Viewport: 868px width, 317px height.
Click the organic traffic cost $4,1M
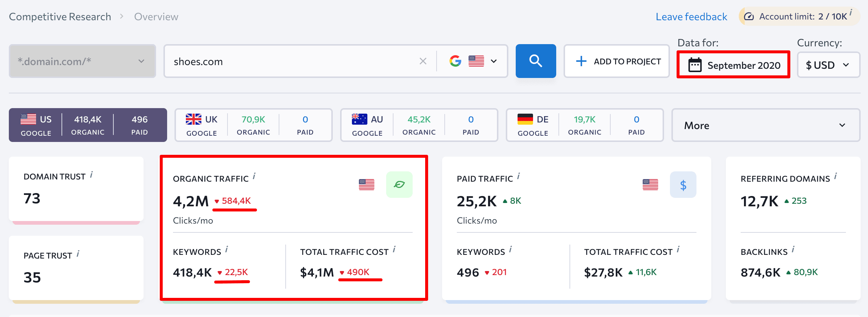click(x=317, y=273)
